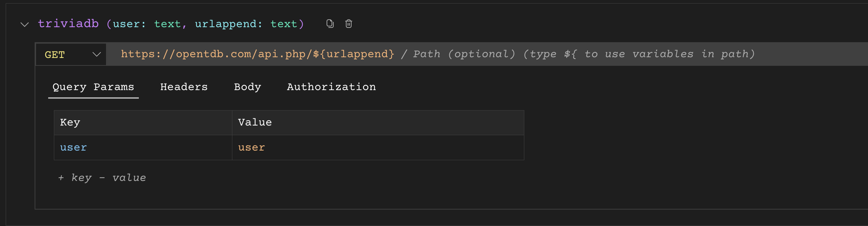
Task: Collapse the triviadb function chevron
Action: coord(25,24)
